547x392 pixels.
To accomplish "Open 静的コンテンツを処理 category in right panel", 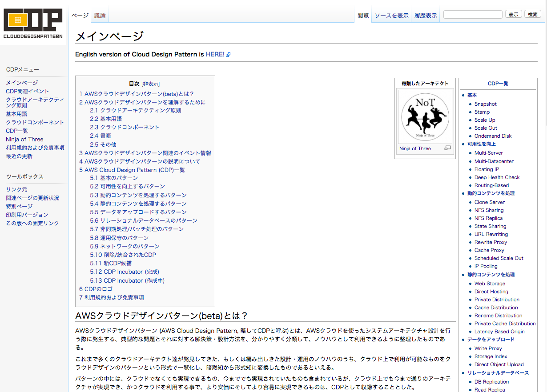I will [491, 275].
